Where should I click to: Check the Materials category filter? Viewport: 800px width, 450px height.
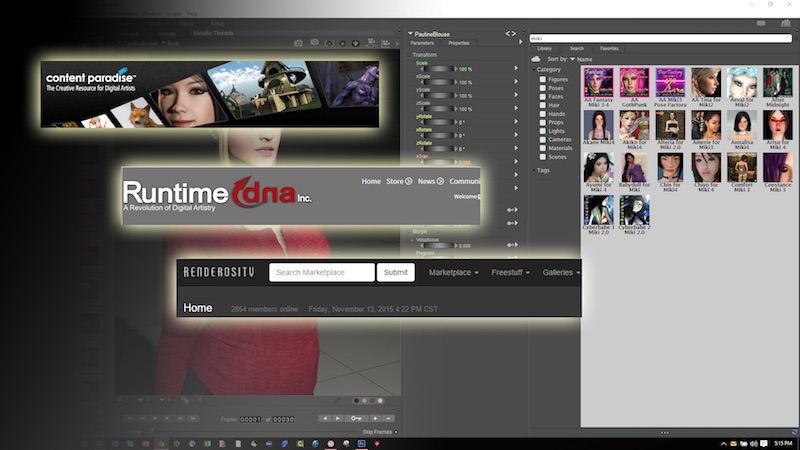[543, 148]
